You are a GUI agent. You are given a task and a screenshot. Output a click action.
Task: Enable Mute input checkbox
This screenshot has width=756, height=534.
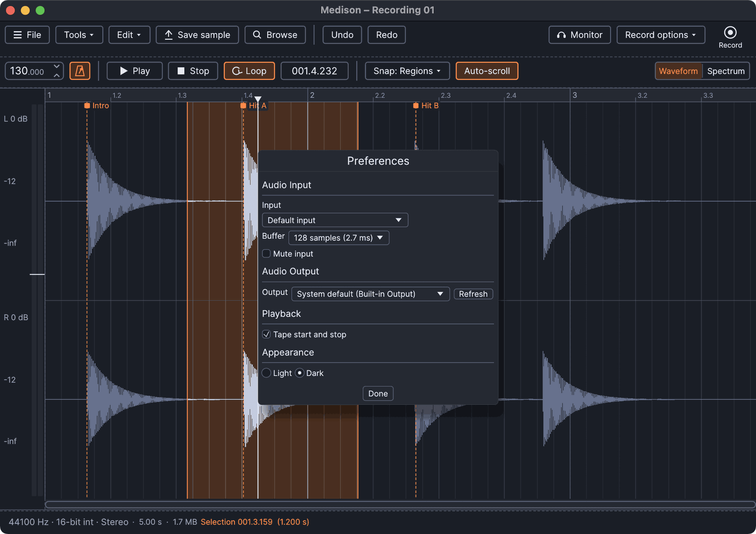(266, 253)
